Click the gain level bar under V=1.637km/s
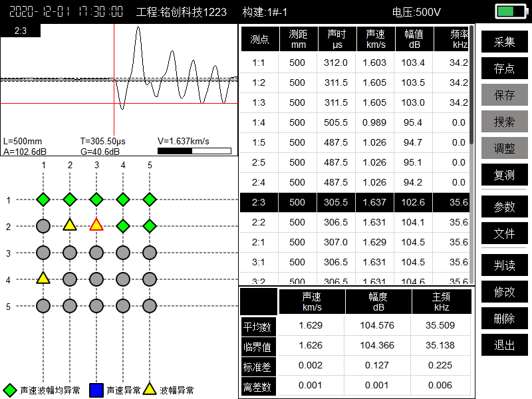 tap(194, 151)
